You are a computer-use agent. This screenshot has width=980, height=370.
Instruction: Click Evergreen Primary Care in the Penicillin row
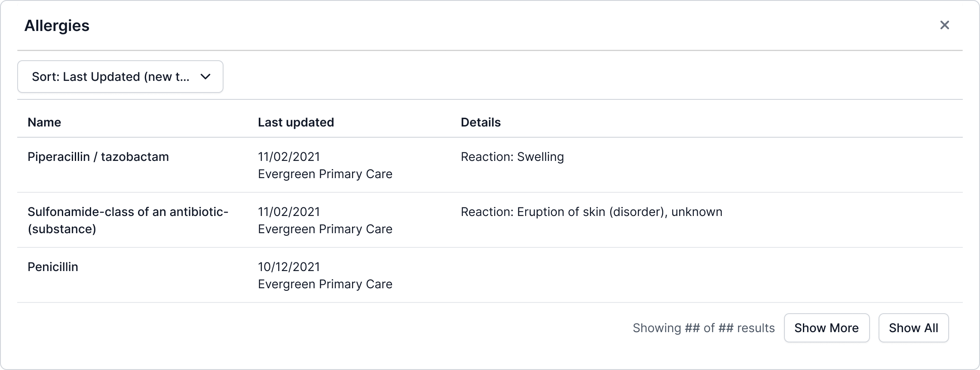[325, 284]
